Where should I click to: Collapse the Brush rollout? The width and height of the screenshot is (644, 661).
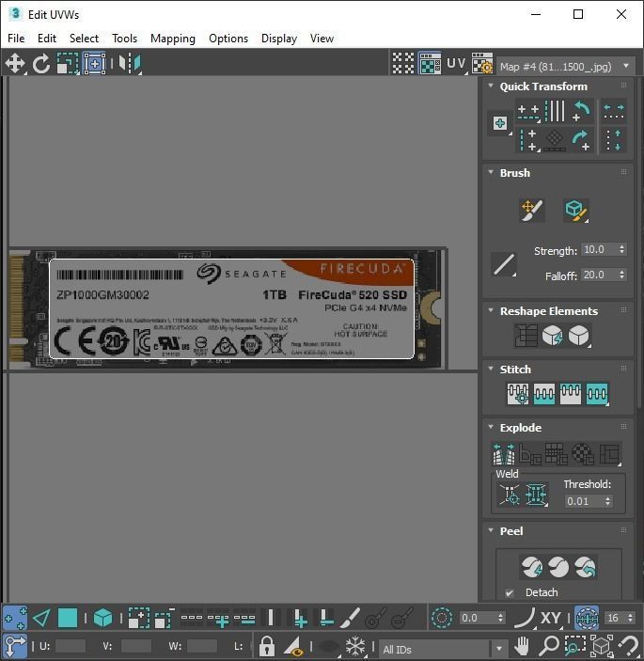point(491,172)
